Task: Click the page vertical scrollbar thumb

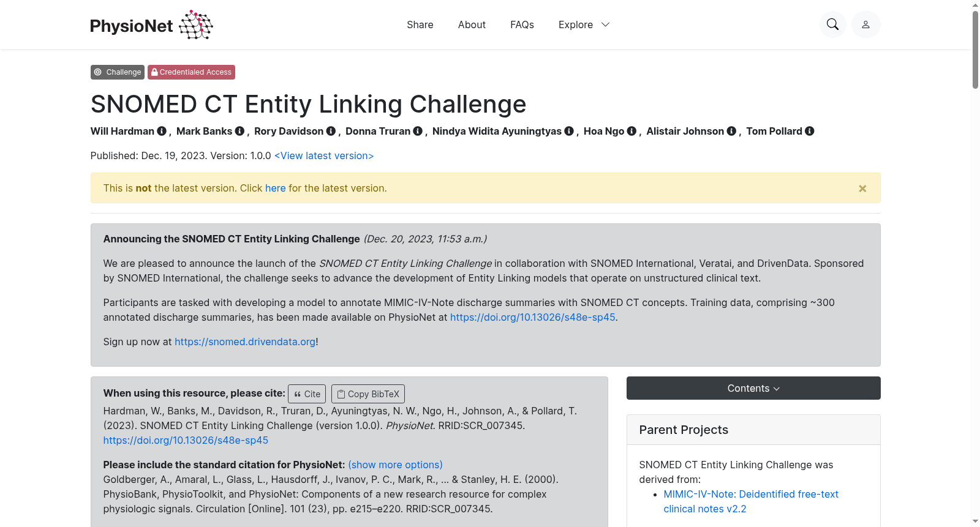Action: (x=975, y=50)
